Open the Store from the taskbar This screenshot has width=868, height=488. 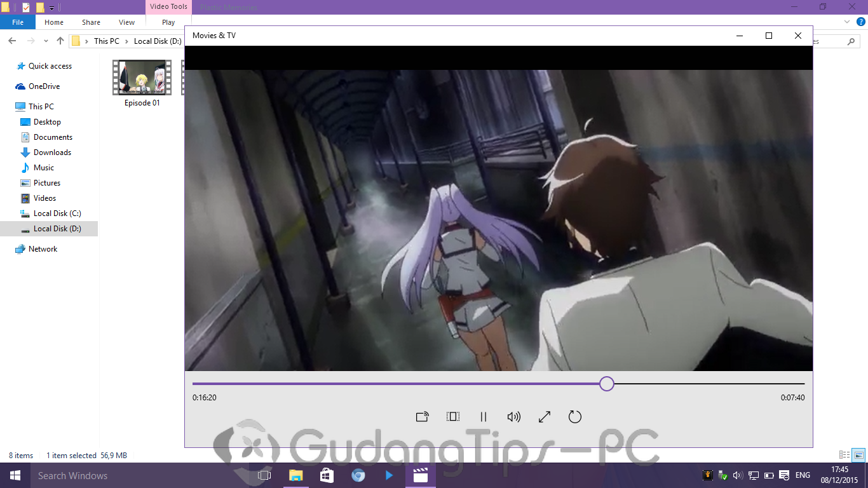click(327, 475)
